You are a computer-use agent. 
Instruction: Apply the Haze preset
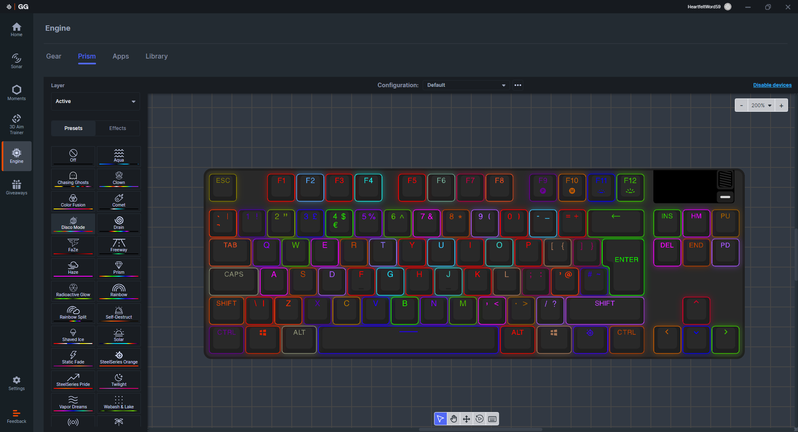click(x=73, y=268)
